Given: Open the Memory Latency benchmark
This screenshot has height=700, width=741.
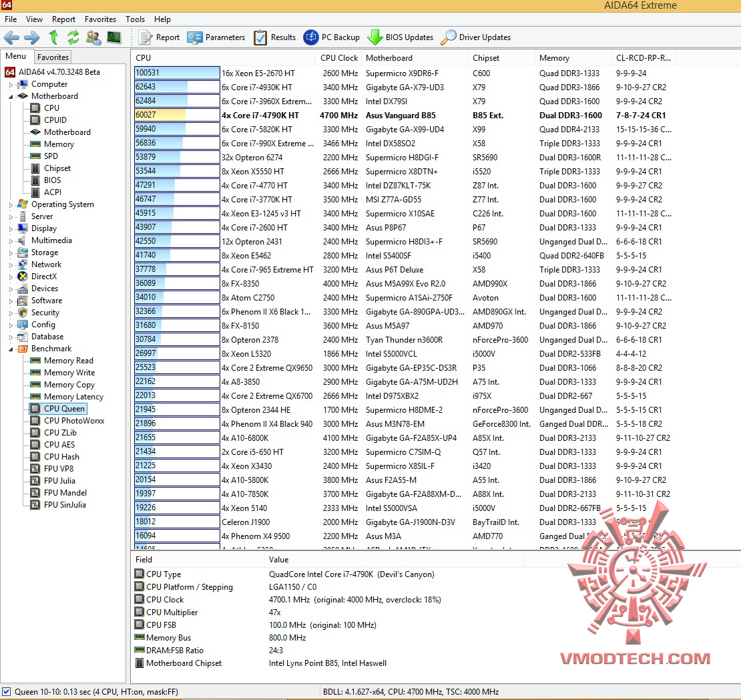Looking at the screenshot, I should (x=67, y=396).
